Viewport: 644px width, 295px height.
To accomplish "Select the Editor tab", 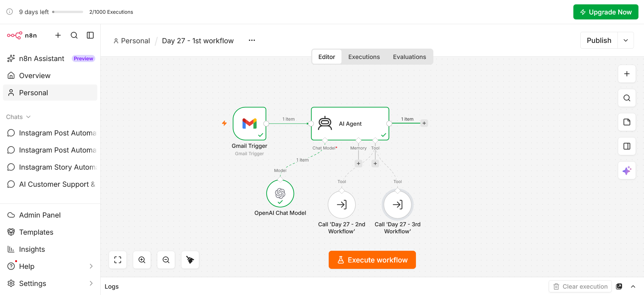I will click(x=327, y=57).
